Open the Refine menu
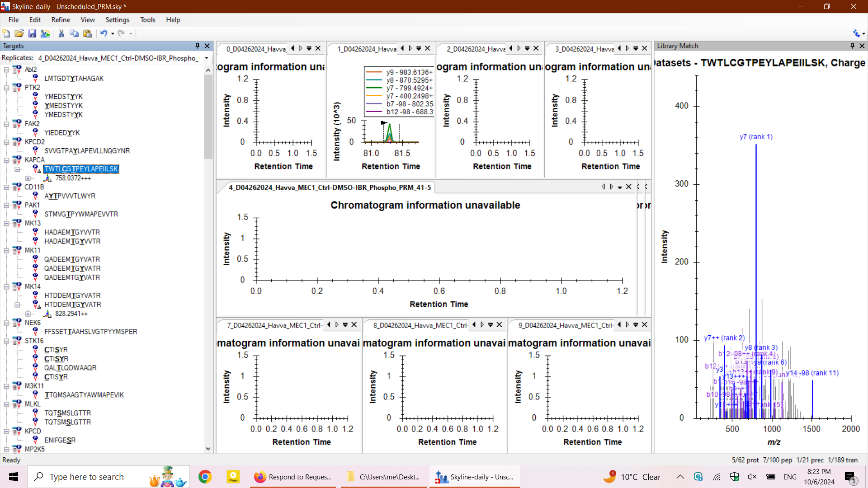868x488 pixels. pyautogui.click(x=61, y=20)
